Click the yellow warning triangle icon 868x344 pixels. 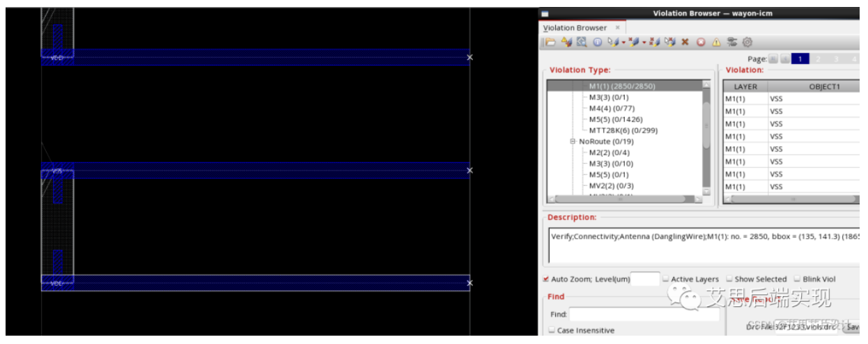point(716,42)
